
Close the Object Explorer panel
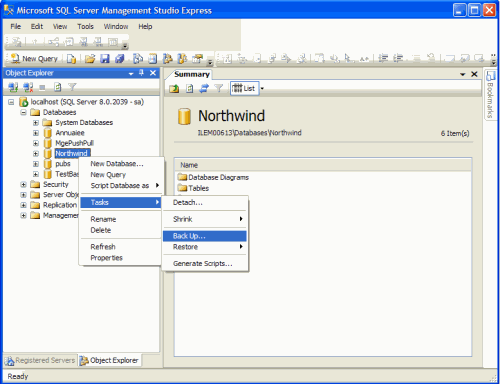[153, 73]
